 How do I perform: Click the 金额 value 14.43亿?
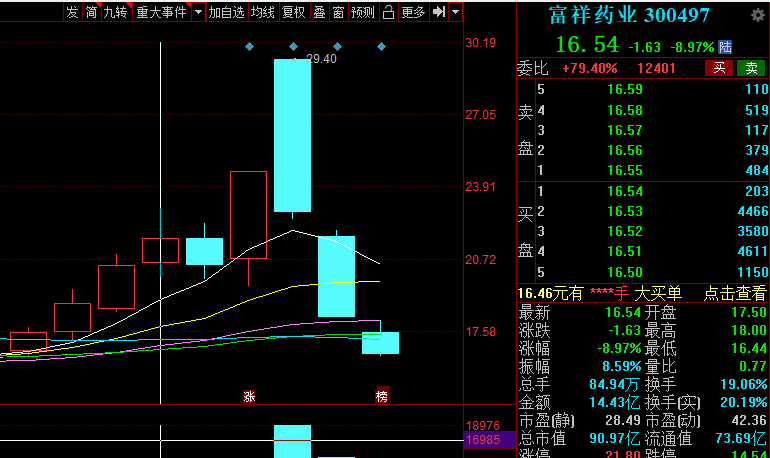(x=615, y=403)
